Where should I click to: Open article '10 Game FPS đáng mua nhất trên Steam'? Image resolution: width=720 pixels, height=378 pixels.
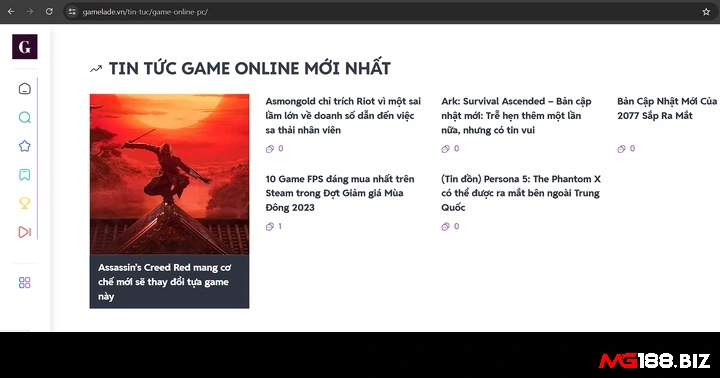tap(340, 193)
